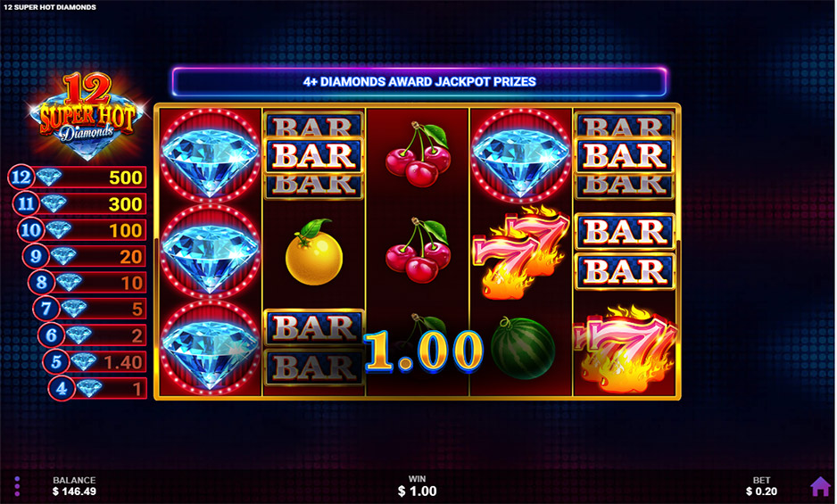Click the diamond on the fourth reel
This screenshot has height=504, width=837.
pos(521,155)
